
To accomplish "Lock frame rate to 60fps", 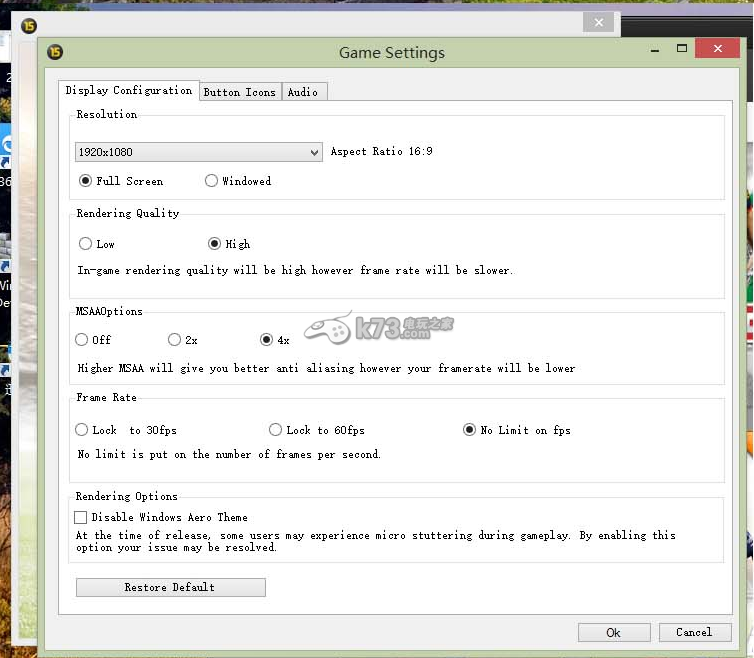I will [275, 430].
